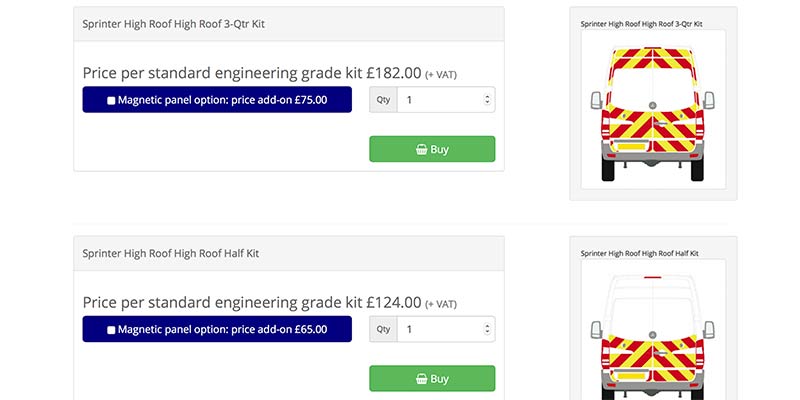This screenshot has width=800, height=400.
Task: Increase 3-Qtr Kit quantity with up arrow
Action: pos(487,97)
